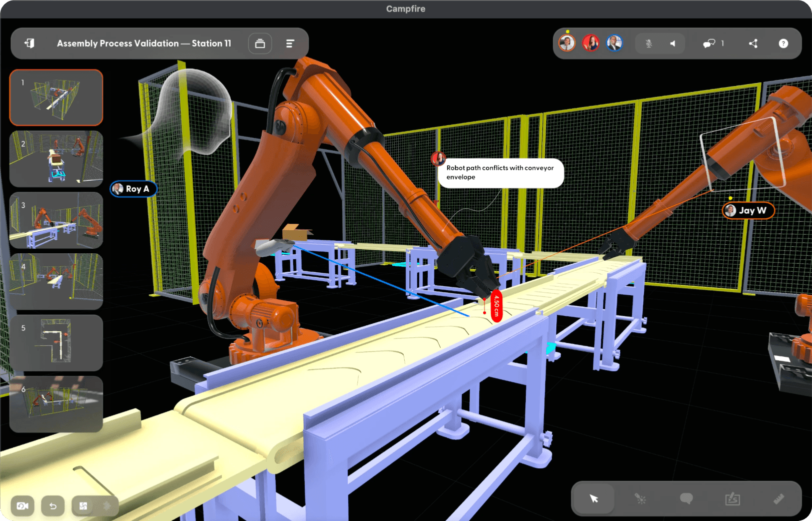The height and width of the screenshot is (521, 812).
Task: Select the ruler measurement tool
Action: tap(778, 498)
